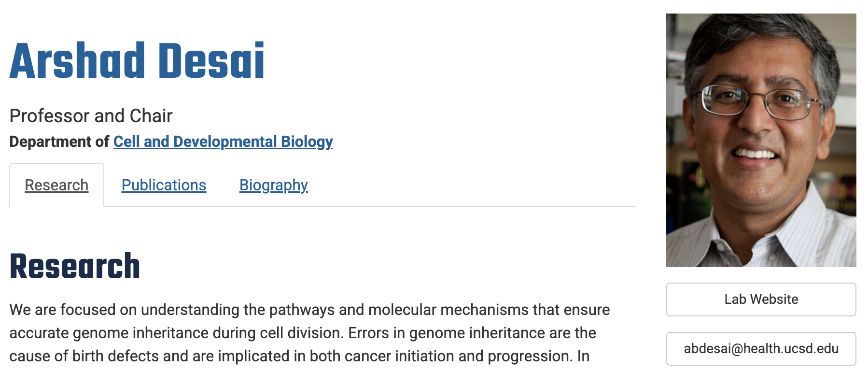868x371 pixels.
Task: Click the Professor and Chair title text
Action: (91, 116)
